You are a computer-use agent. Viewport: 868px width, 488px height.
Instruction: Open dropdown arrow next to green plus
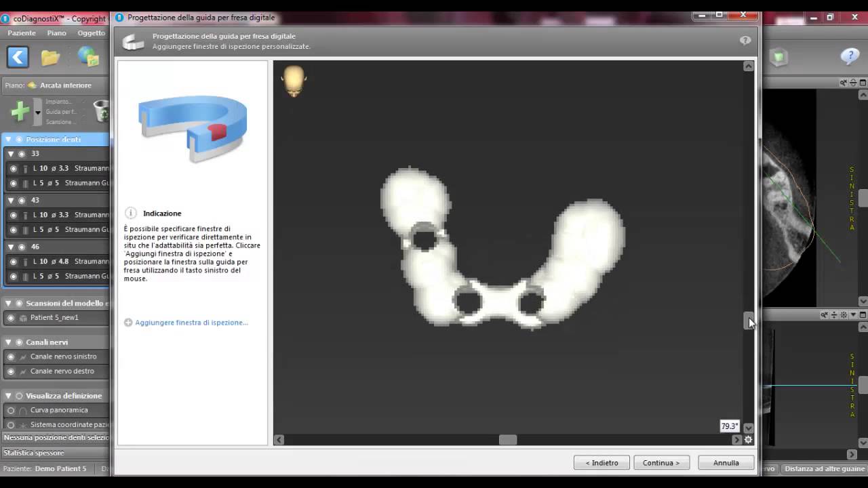38,112
